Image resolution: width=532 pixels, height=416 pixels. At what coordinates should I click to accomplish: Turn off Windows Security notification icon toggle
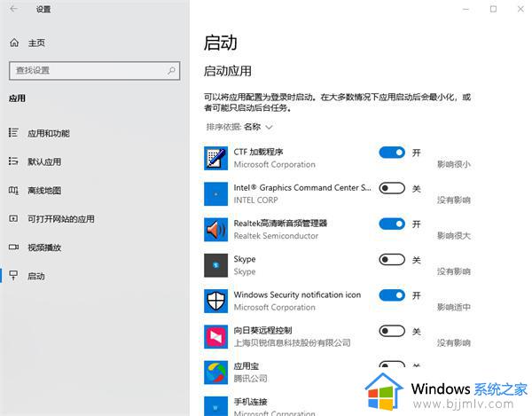(x=392, y=295)
